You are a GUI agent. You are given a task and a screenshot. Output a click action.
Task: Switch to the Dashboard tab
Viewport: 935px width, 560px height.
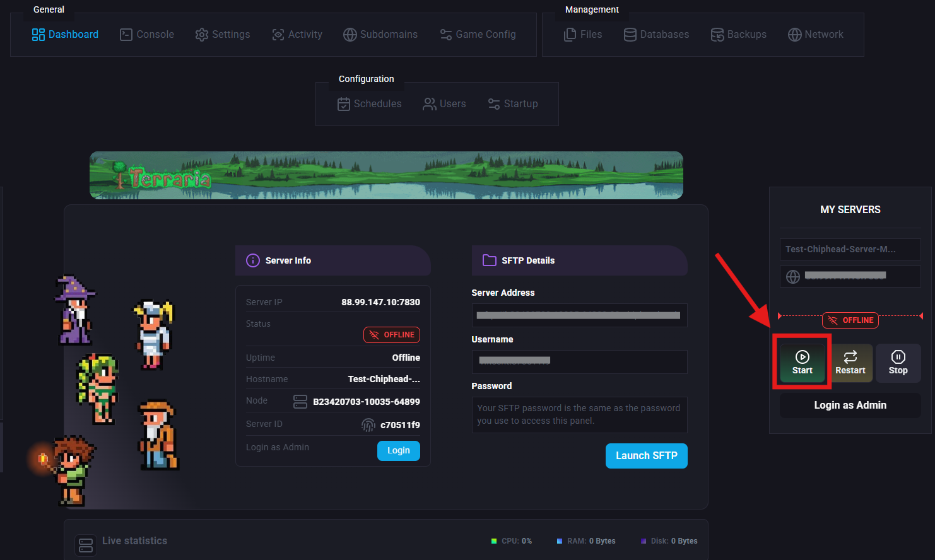[x=65, y=35]
